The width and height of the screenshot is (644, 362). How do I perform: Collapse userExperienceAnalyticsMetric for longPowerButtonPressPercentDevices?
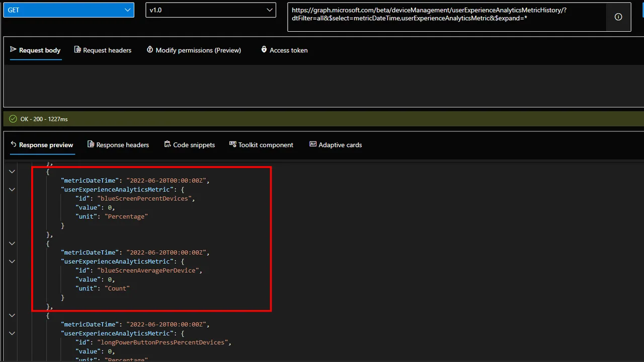12,333
